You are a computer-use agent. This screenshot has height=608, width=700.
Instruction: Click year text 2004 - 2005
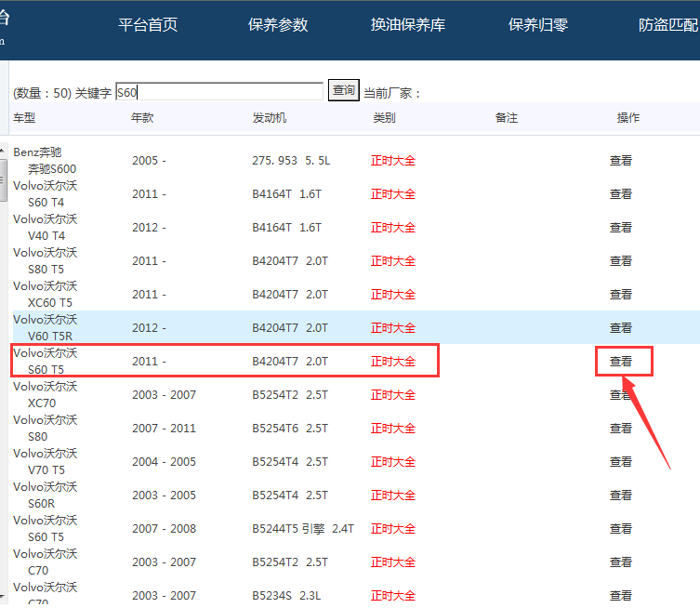(x=164, y=462)
